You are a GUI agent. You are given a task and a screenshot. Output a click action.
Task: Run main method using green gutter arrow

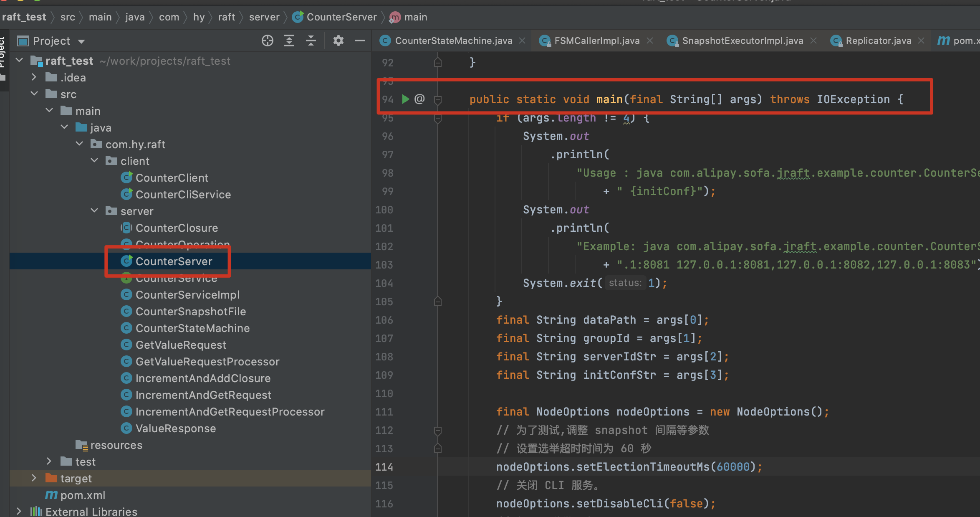pos(405,99)
